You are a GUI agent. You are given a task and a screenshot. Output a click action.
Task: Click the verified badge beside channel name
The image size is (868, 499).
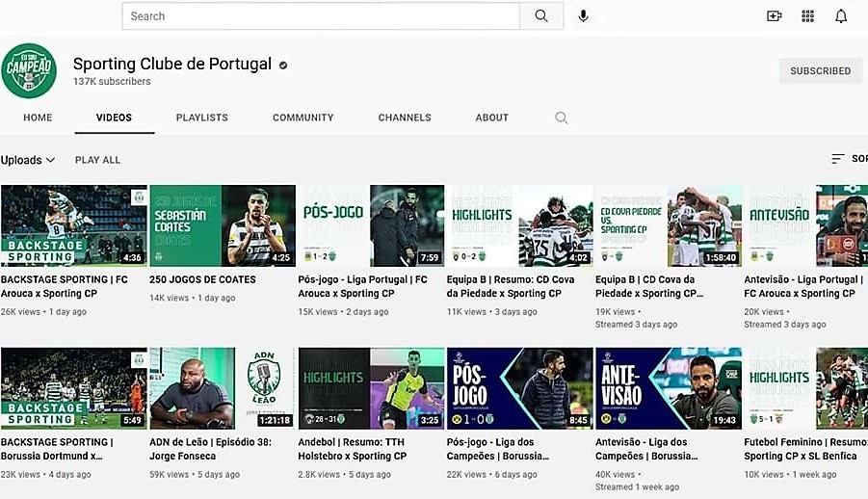[283, 65]
